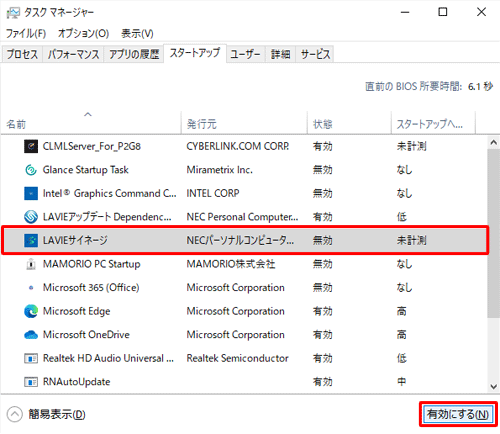This screenshot has width=500, height=434.
Task: Switch to the 詳細 tab
Action: point(280,54)
